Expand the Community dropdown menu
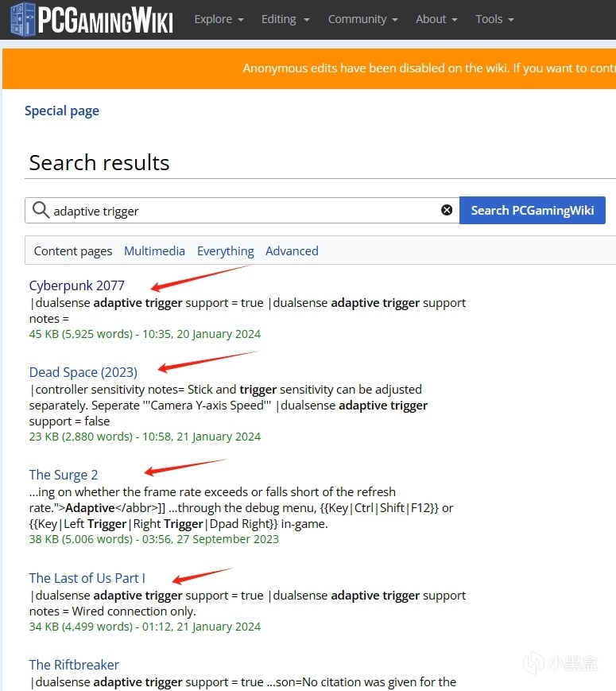The width and height of the screenshot is (616, 691). 363,19
